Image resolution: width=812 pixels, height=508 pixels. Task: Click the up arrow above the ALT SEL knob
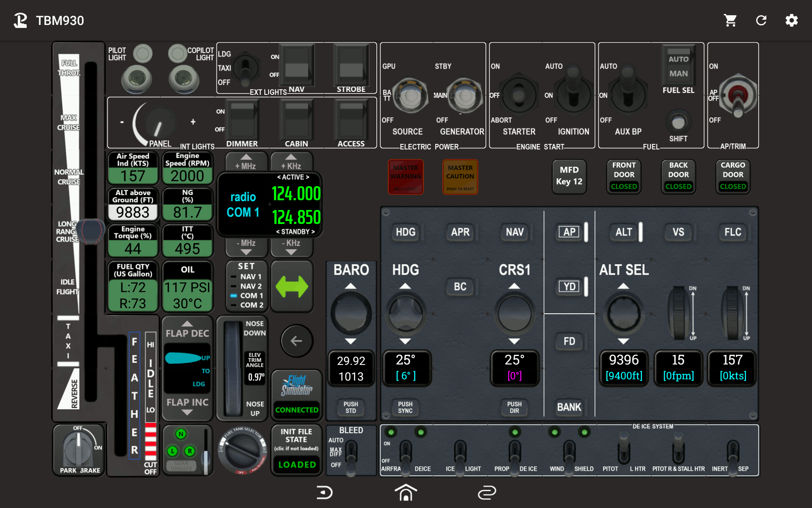(623, 287)
